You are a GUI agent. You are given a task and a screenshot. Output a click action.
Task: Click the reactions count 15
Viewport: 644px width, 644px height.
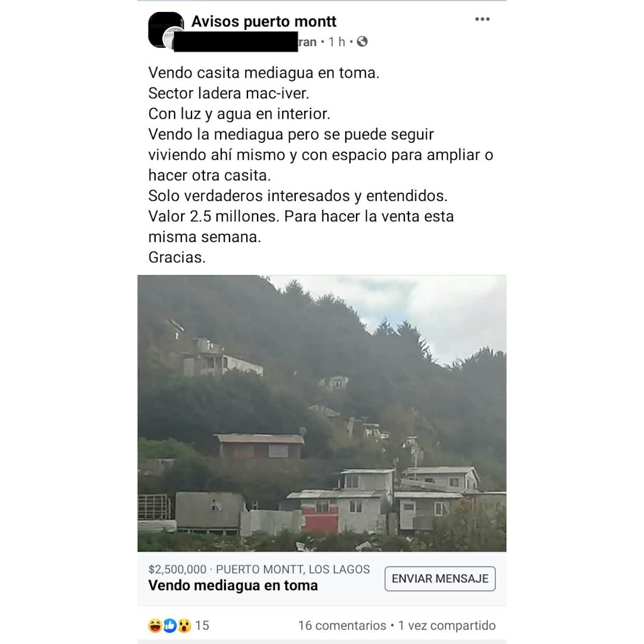pos(202,626)
